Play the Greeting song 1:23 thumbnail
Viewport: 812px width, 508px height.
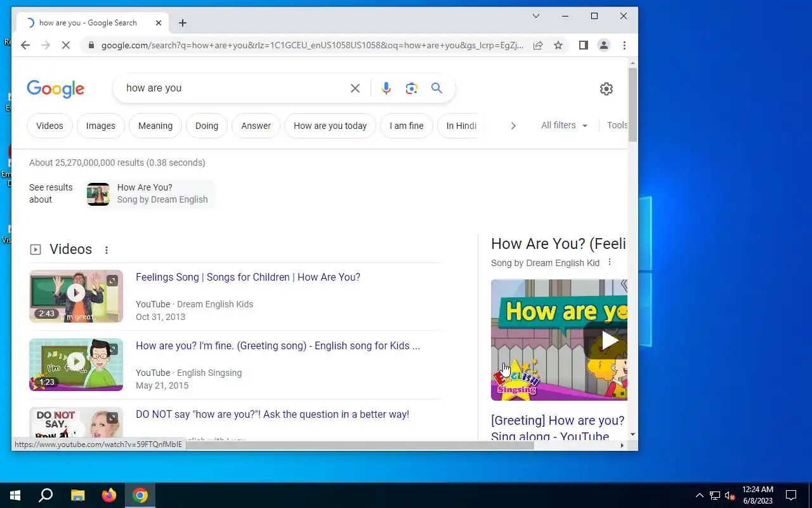tap(76, 365)
